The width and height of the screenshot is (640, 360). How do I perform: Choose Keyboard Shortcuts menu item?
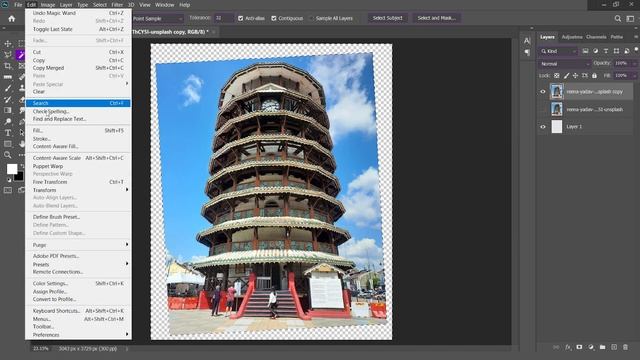(x=78, y=311)
